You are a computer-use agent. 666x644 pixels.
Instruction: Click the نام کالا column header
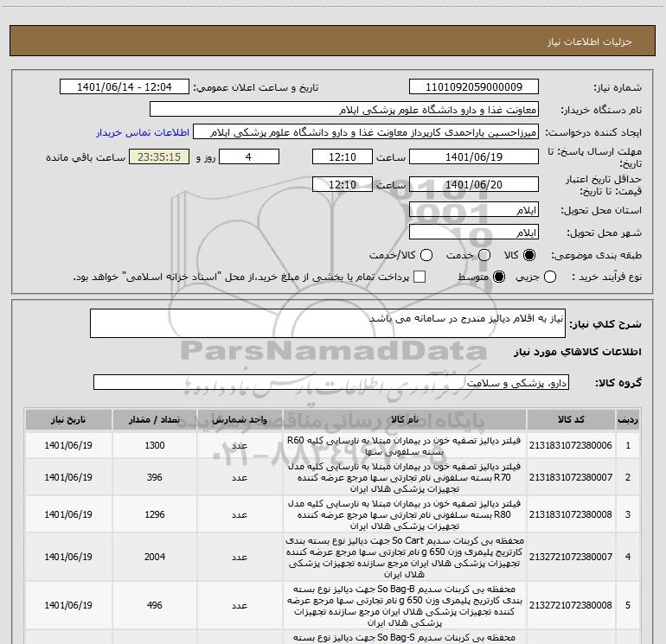click(x=405, y=419)
